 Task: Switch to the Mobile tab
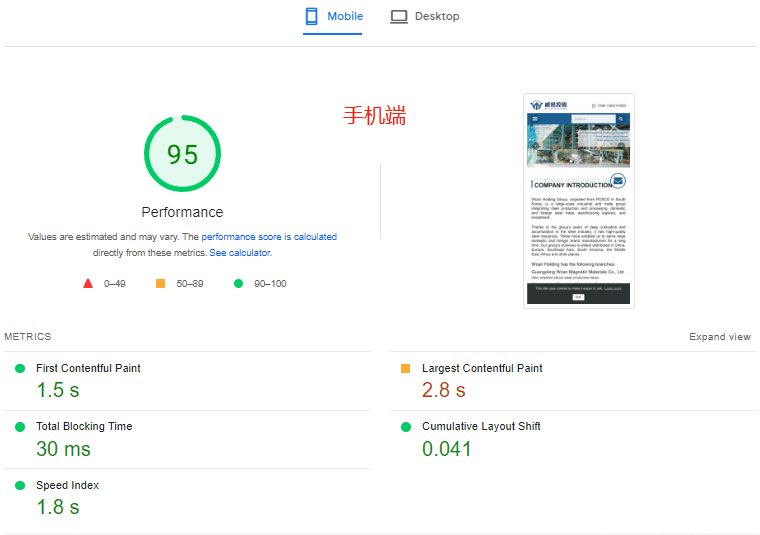point(333,17)
